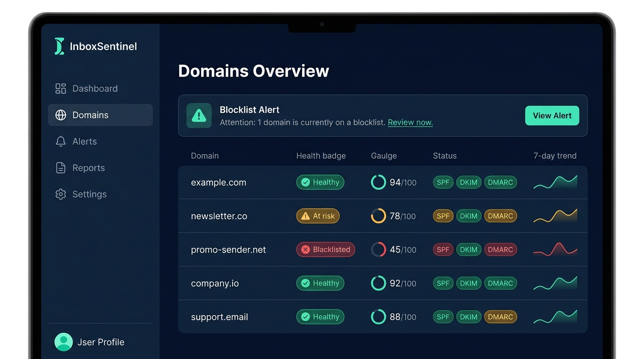Click the checkmark icon in company.io badge

click(x=306, y=283)
